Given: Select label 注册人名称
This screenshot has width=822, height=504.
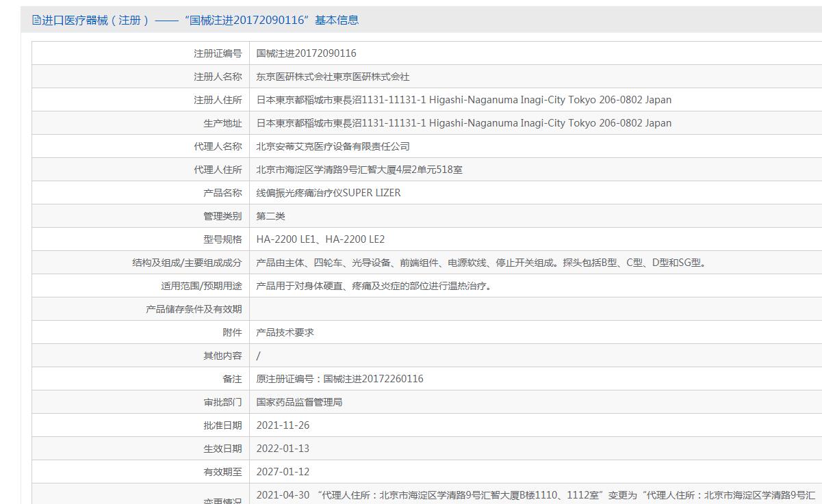Looking at the screenshot, I should [218, 77].
